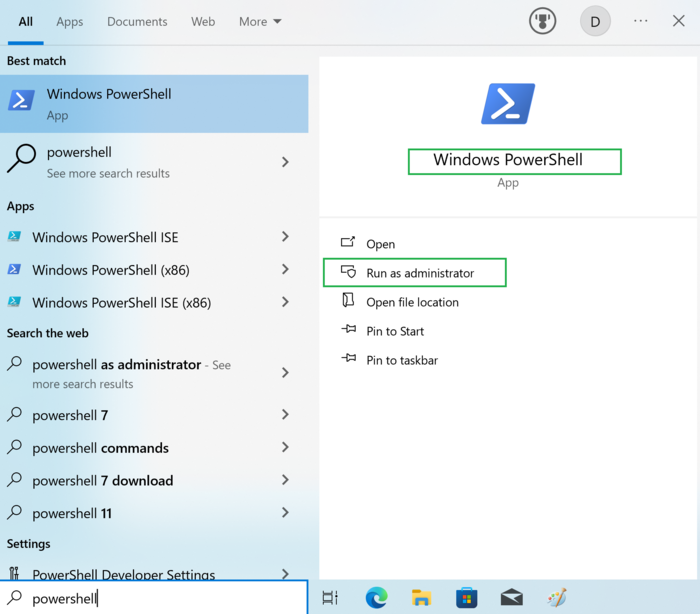
Task: Select Windows PowerShell ISE (x86) result text
Action: tap(121, 303)
